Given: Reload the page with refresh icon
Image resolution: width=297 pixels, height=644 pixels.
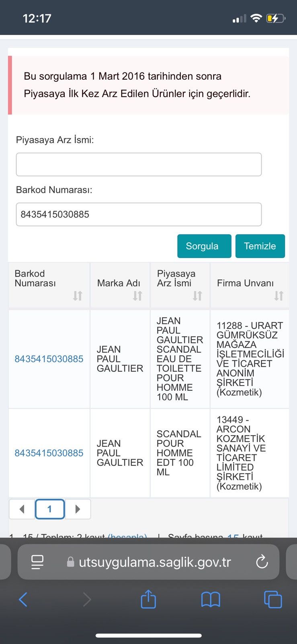Looking at the screenshot, I should point(262,562).
